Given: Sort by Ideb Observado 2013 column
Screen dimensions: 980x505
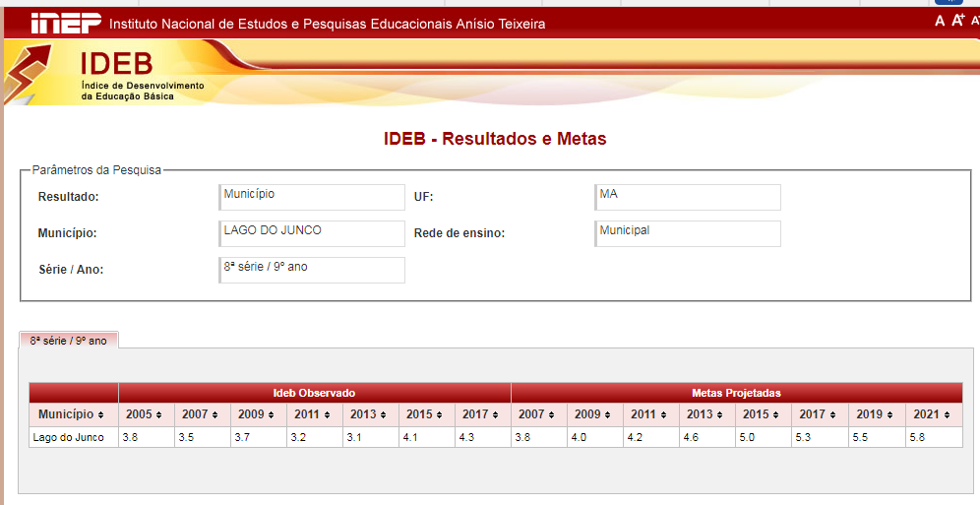Looking at the screenshot, I should [371, 414].
